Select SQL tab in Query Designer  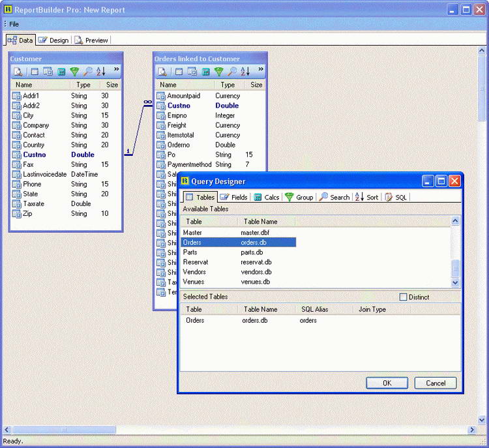(x=396, y=197)
